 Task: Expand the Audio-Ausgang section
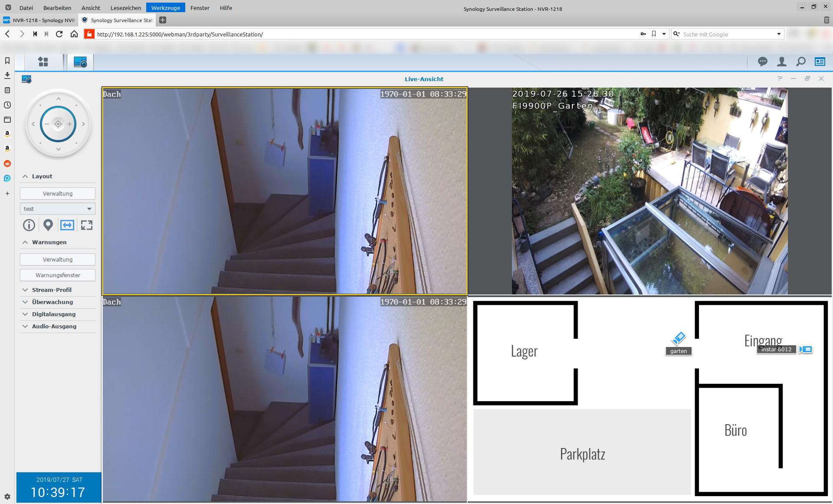(x=54, y=326)
